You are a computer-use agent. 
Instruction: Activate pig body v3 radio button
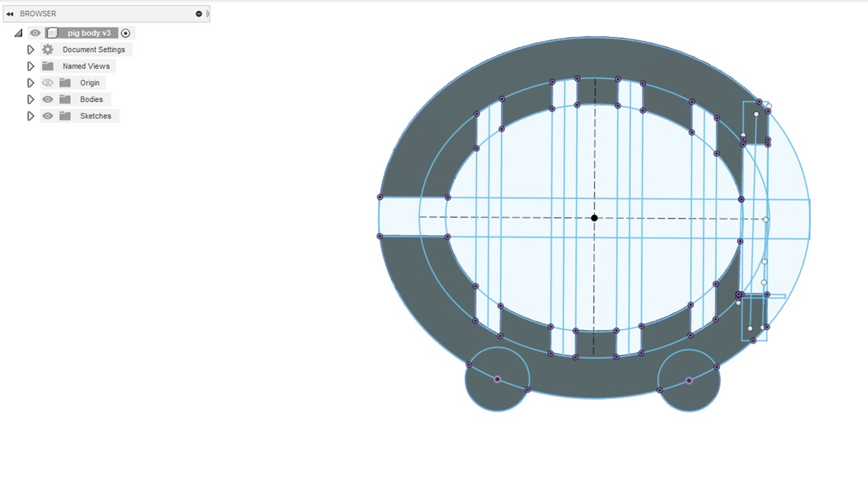[125, 33]
